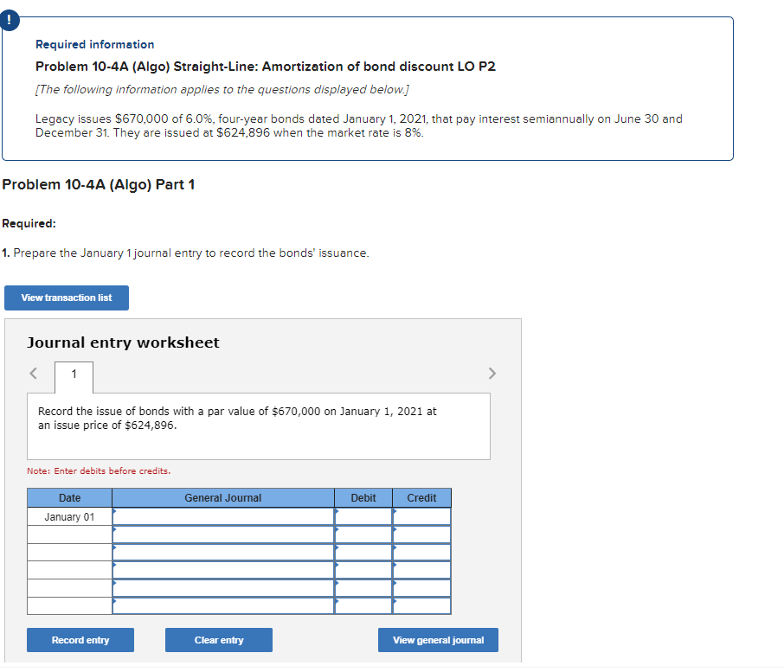The height and width of the screenshot is (672, 784).
Task: Click the Debit input on the first row
Action: coord(363,515)
